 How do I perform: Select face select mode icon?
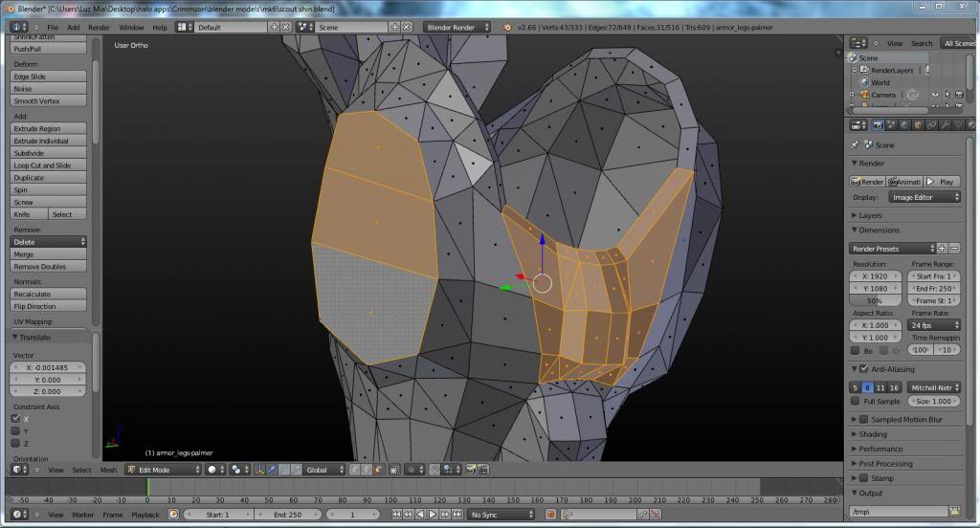pos(378,470)
